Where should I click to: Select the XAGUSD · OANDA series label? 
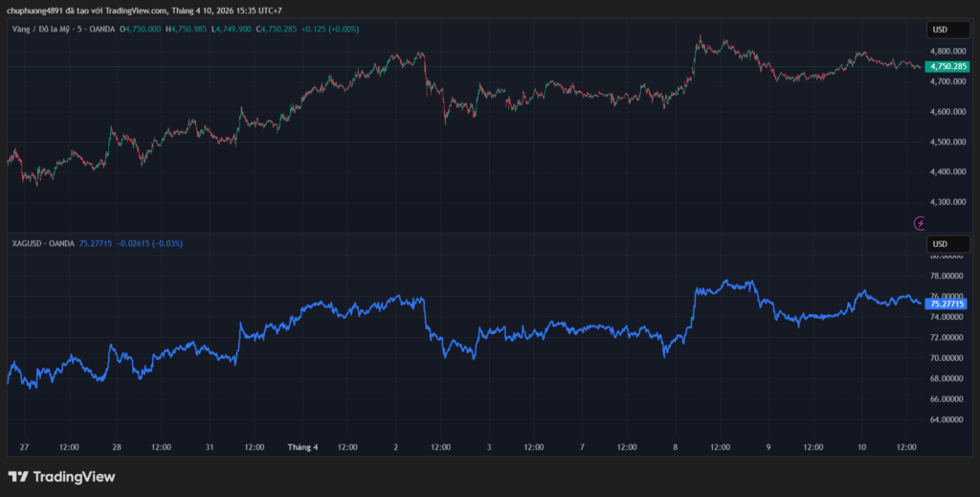tap(41, 243)
